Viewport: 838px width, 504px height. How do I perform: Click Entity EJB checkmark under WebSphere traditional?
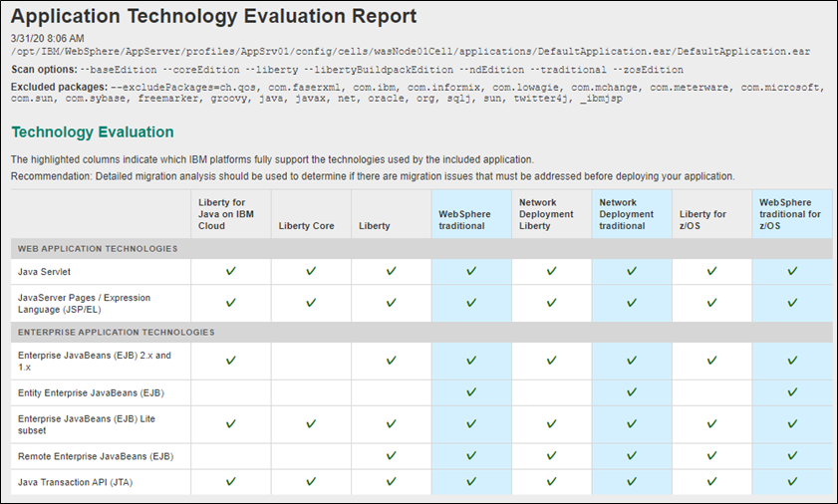point(471,392)
